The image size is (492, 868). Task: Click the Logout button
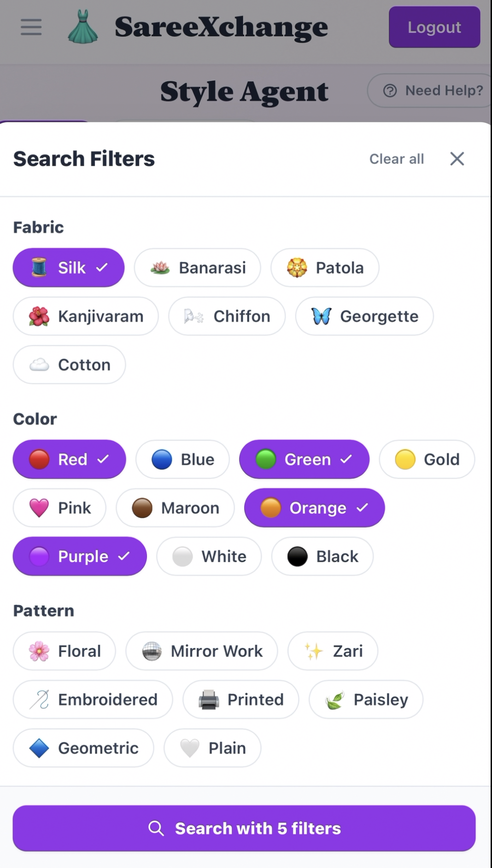tap(434, 27)
